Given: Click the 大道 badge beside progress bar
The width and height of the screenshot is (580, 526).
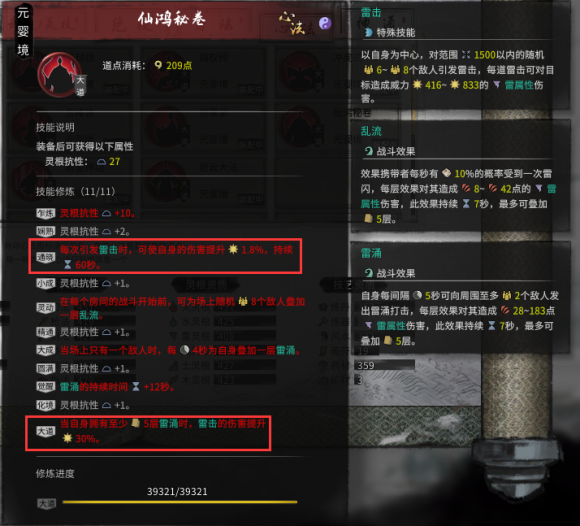Looking at the screenshot, I should [47, 503].
